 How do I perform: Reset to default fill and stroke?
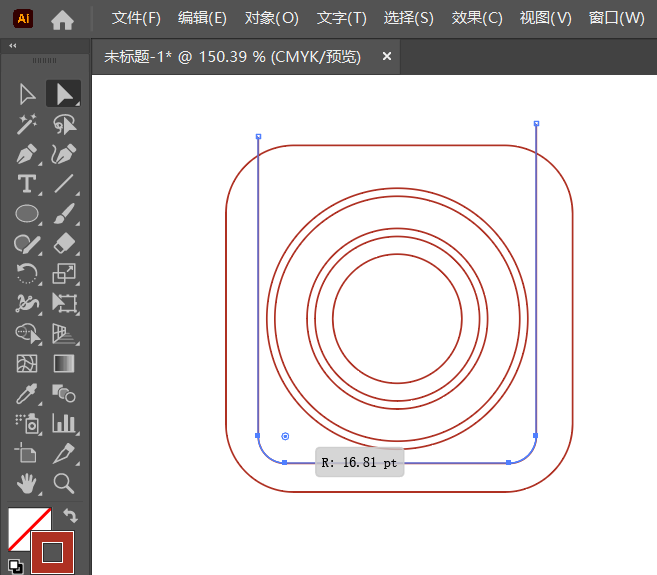[x=15, y=565]
